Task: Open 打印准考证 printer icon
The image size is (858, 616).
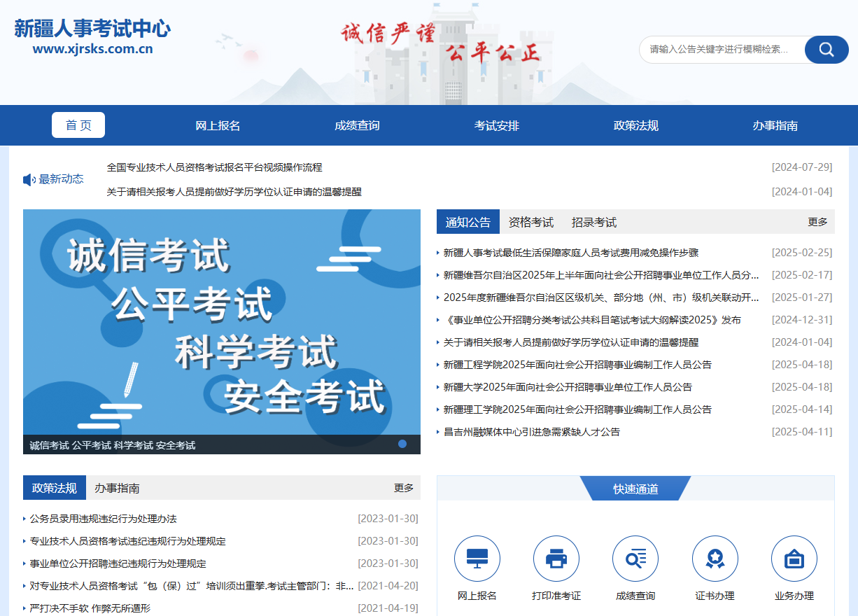Action: [x=556, y=559]
